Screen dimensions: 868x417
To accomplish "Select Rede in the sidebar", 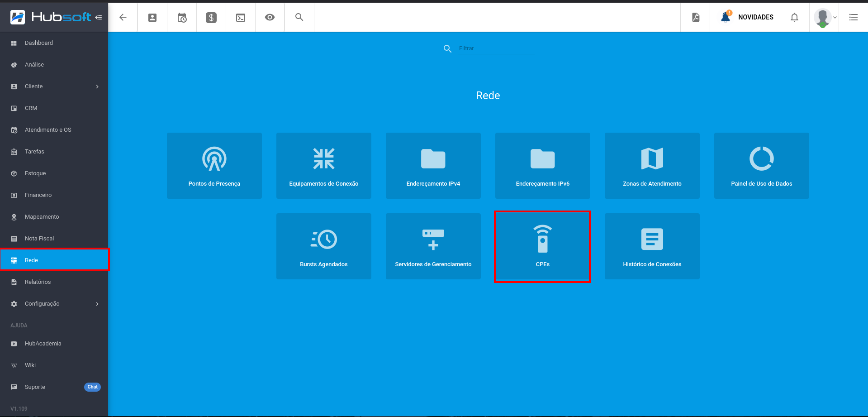I will tap(54, 260).
